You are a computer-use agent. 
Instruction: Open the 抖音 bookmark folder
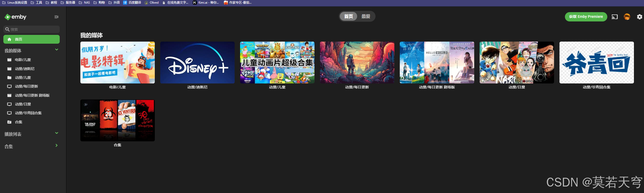(x=114, y=3)
